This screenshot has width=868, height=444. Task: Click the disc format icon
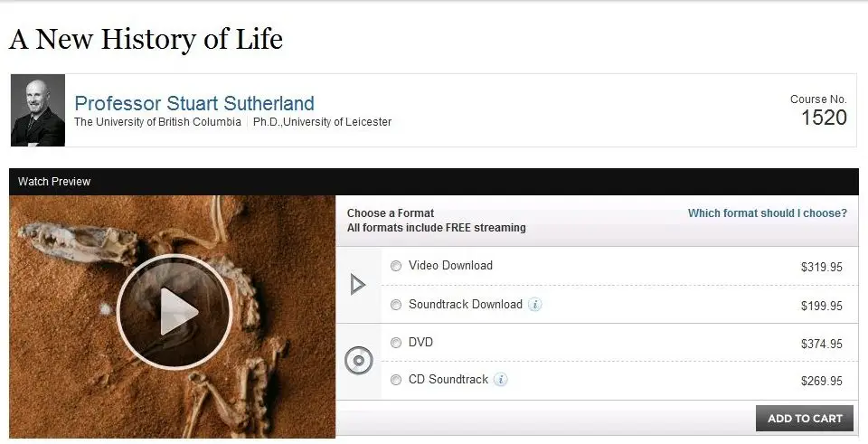(x=359, y=361)
